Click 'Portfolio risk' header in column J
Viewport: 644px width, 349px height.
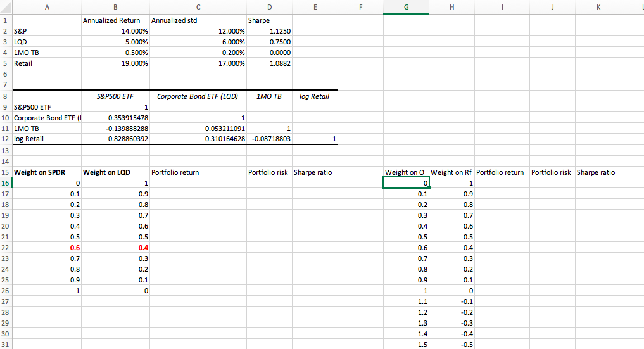point(552,172)
